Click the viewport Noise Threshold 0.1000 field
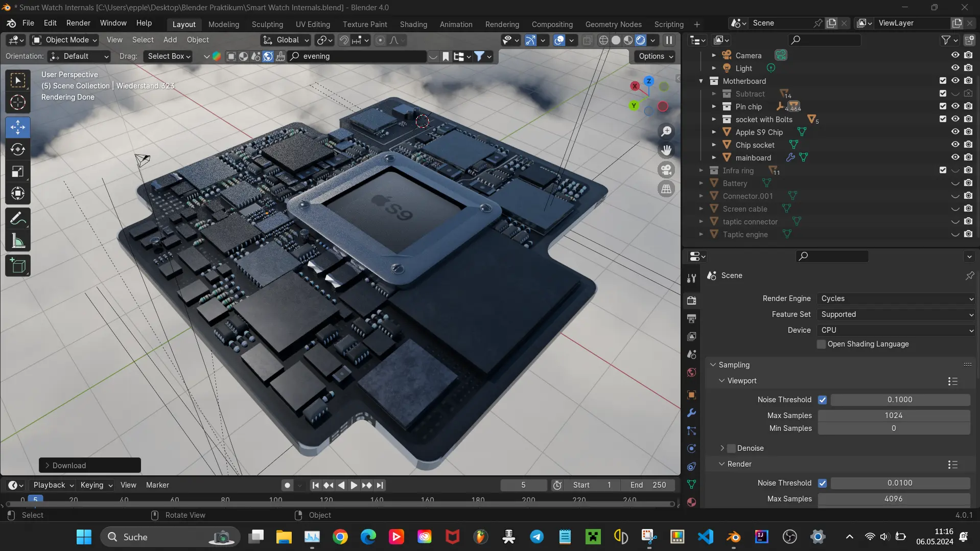The width and height of the screenshot is (980, 551). click(x=900, y=400)
